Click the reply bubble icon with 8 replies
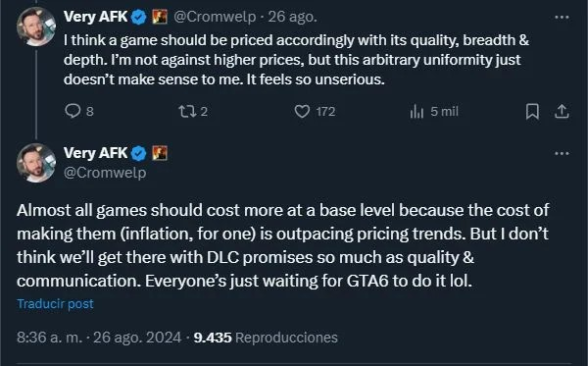 coord(73,111)
